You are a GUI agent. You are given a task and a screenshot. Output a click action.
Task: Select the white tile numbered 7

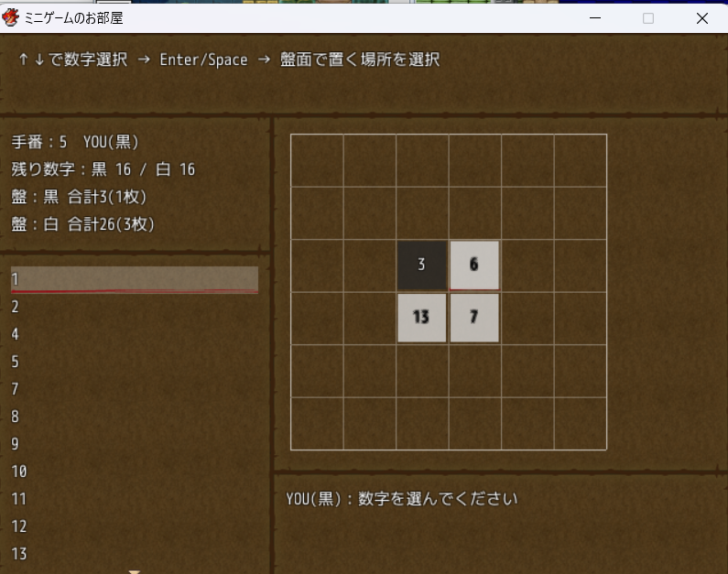474,318
